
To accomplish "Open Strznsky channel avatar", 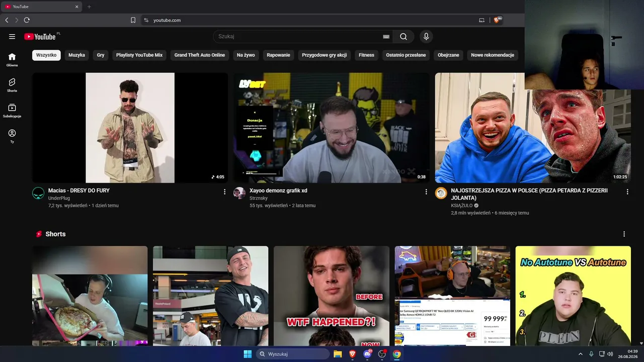I will (239, 194).
